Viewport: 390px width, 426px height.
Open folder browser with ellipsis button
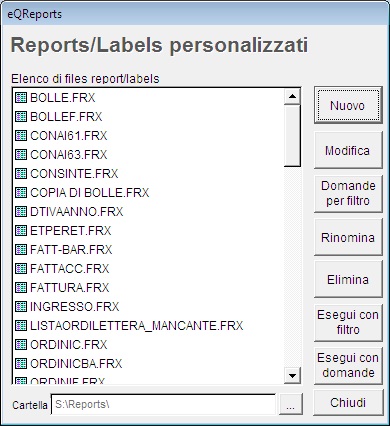[x=290, y=404]
